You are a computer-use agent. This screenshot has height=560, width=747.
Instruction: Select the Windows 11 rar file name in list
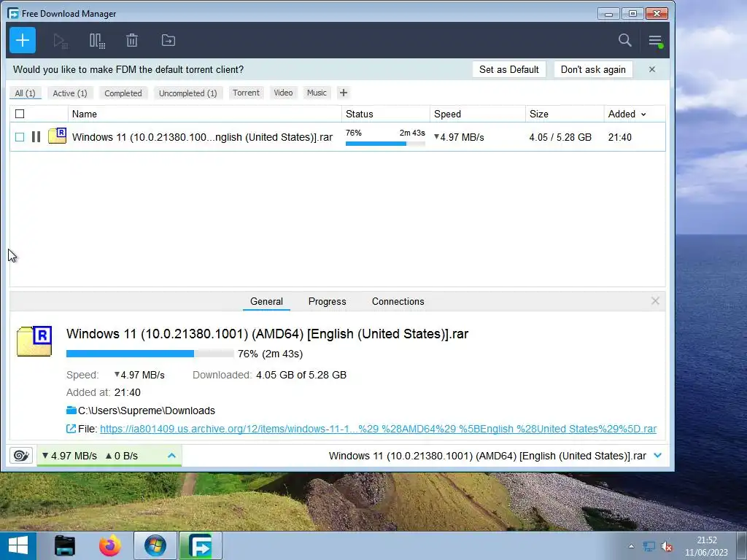pyautogui.click(x=202, y=137)
